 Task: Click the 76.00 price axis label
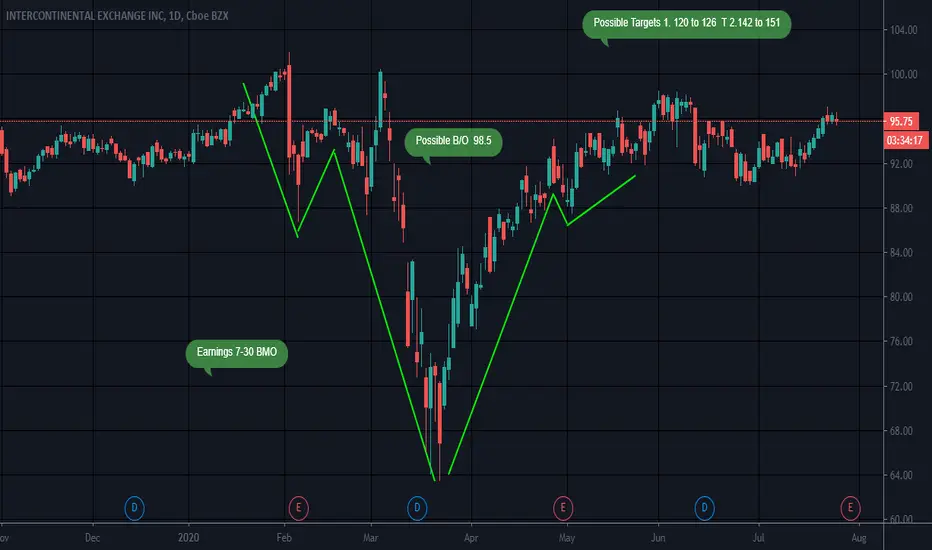point(903,342)
